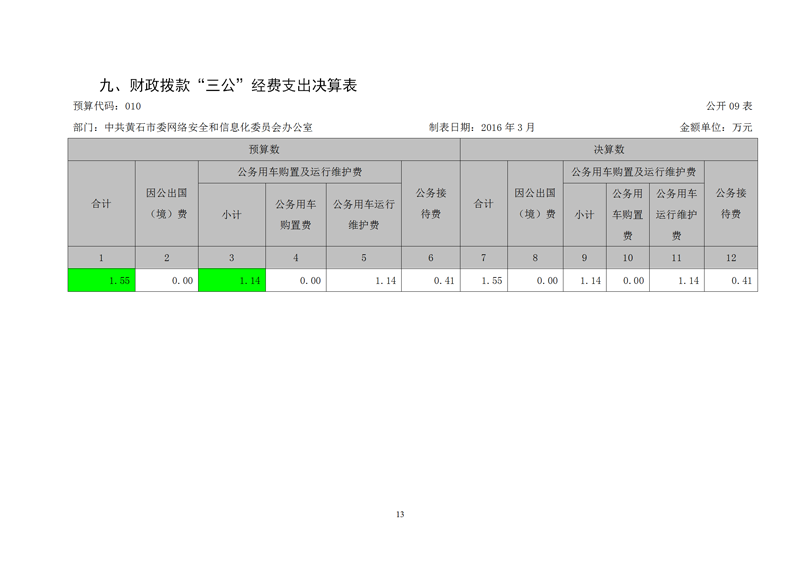Click the unit label 金额单位:万元
This screenshot has height=566, width=800.
(716, 128)
